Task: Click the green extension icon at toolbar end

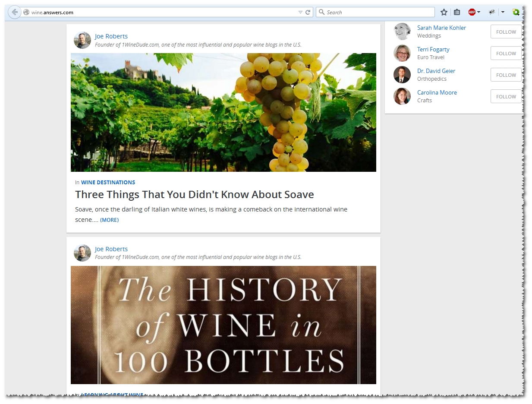Action: (x=516, y=12)
